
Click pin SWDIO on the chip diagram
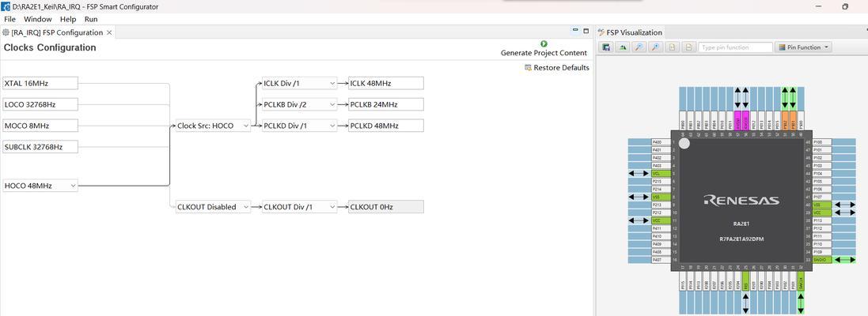click(823, 260)
